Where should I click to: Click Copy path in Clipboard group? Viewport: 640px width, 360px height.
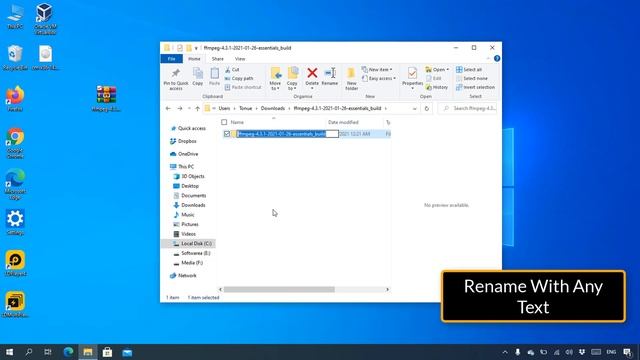(239, 78)
